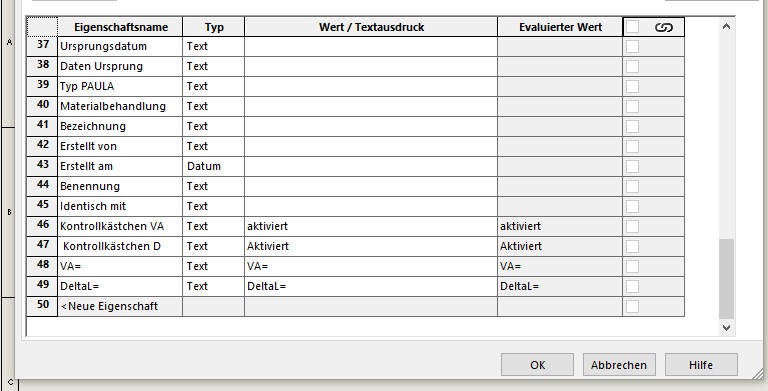Click Abbrechen to cancel dialog
The height and width of the screenshot is (391, 768).
pos(619,365)
